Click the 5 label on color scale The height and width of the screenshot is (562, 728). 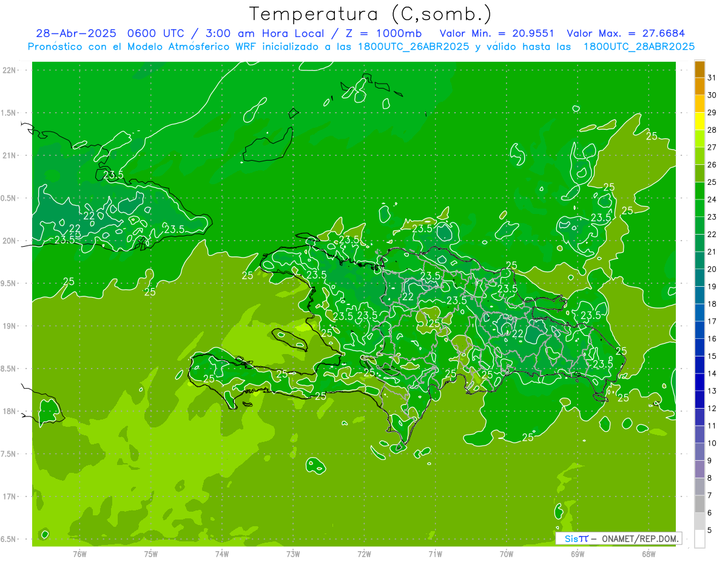(710, 530)
